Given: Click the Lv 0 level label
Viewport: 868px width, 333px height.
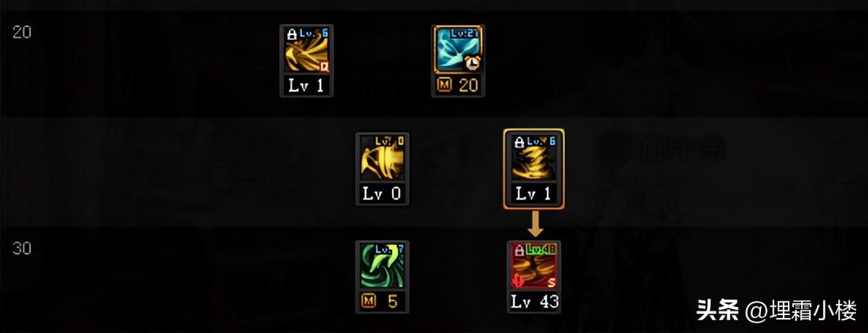Looking at the screenshot, I should (x=382, y=194).
